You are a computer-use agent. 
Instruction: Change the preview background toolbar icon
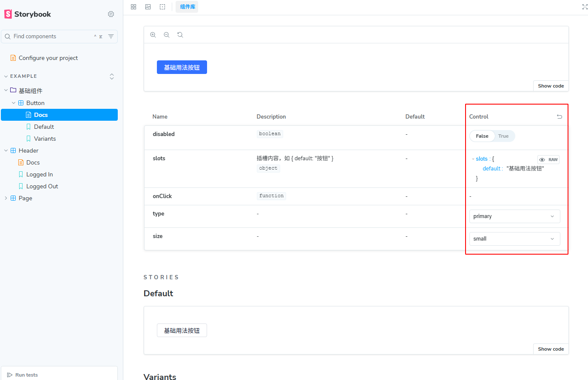(x=148, y=7)
